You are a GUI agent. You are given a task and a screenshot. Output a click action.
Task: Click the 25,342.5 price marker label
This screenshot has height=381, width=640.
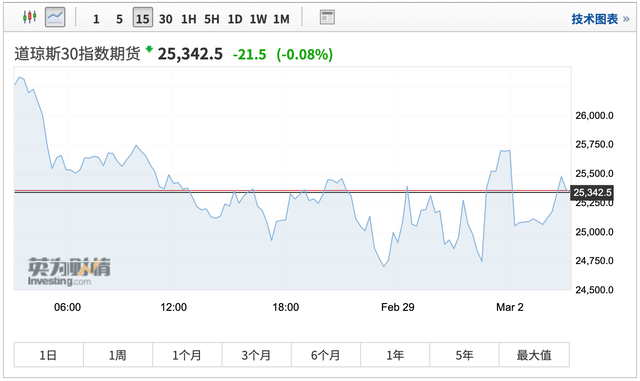592,192
